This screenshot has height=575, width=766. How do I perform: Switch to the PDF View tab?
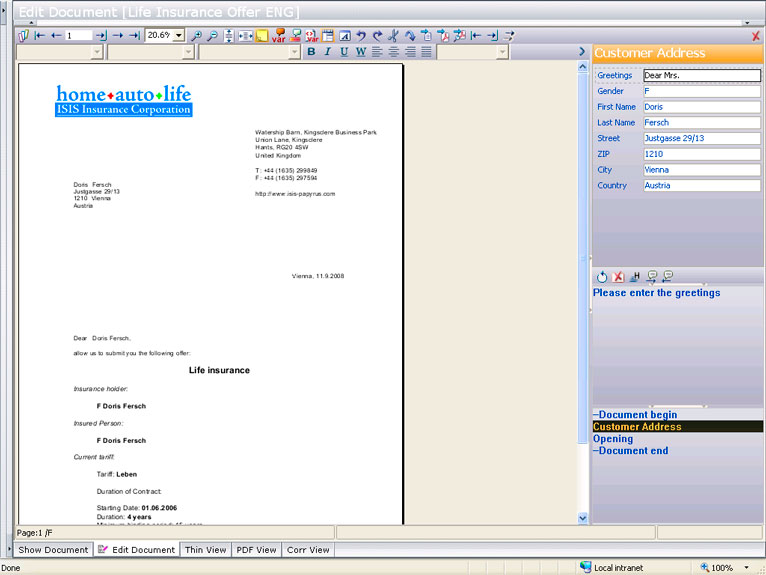[256, 550]
